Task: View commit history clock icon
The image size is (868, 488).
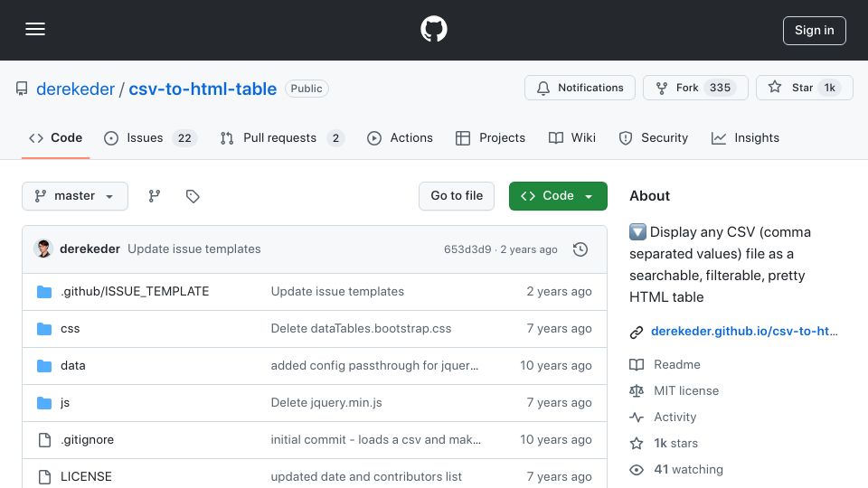Action: 580,249
